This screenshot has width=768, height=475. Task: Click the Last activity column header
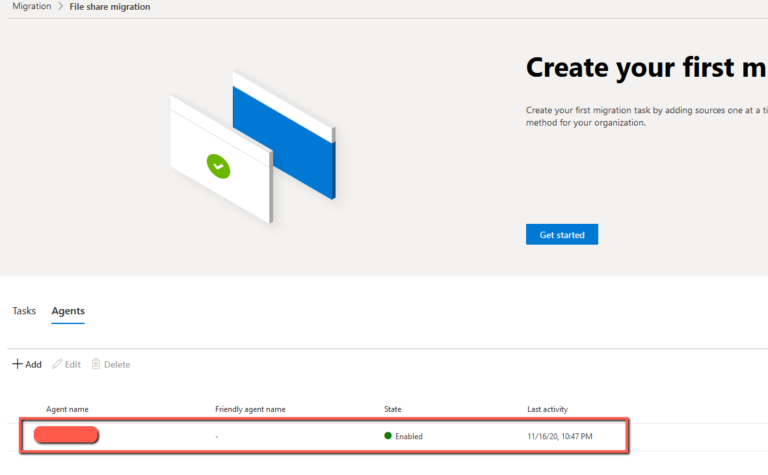coord(549,409)
